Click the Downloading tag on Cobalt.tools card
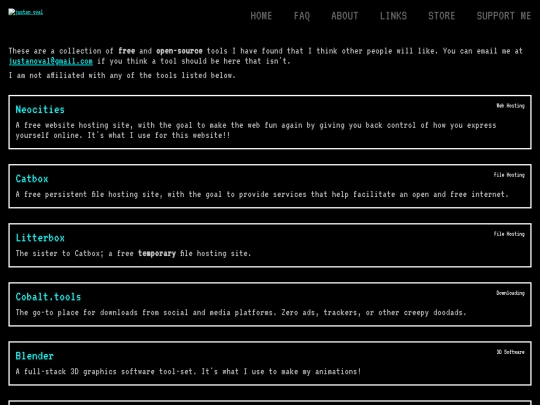This screenshot has width=540, height=405. (510, 293)
